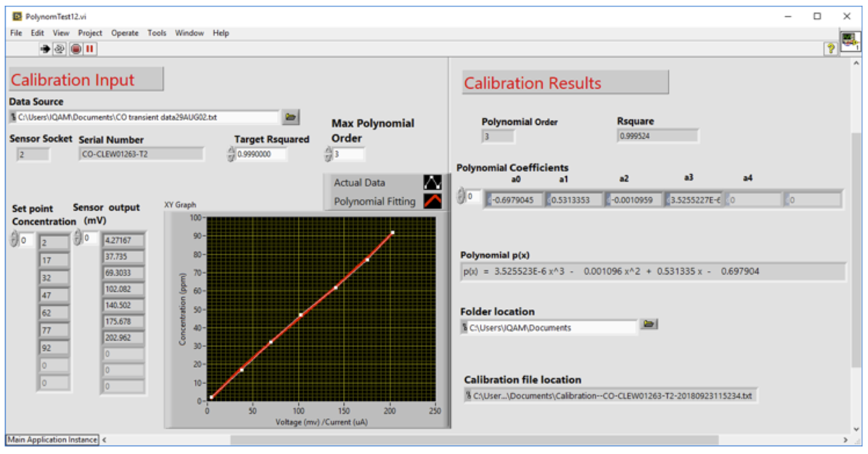Change the Sensor output array index stepper
This screenshot has width=868, height=454.
[77, 237]
